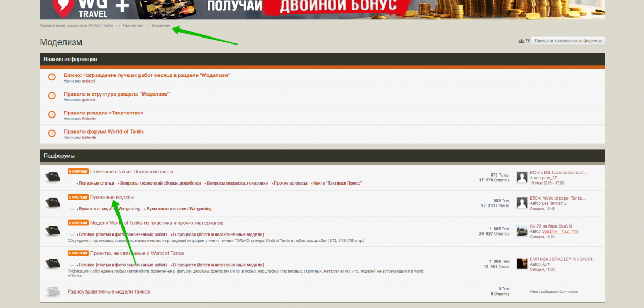644x308 pixels.
Task: Click author gralexxl under Награждение лучших работ
Action: [89, 81]
